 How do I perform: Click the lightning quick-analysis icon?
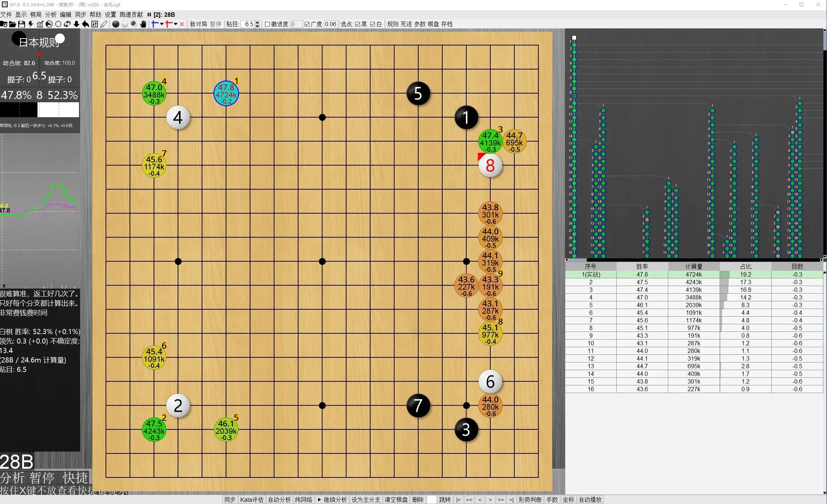click(31, 24)
